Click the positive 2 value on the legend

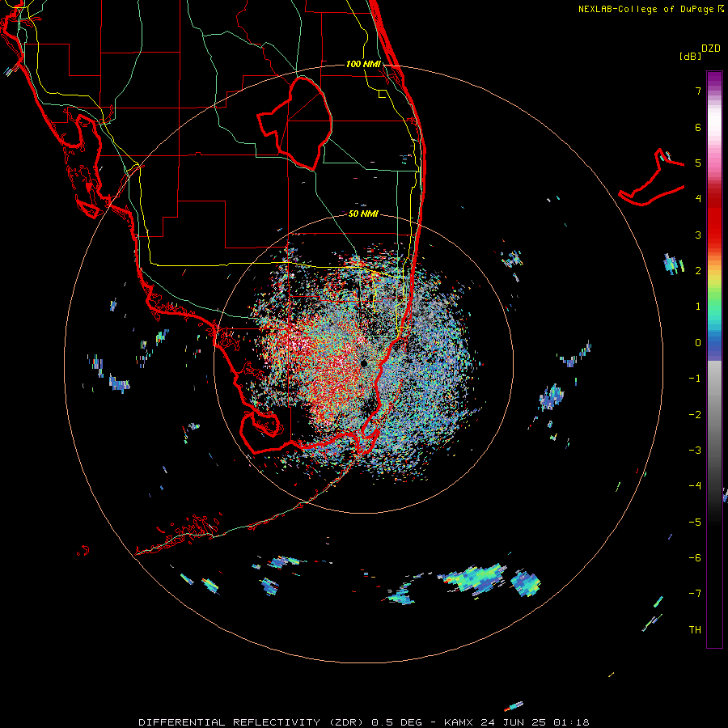coord(698,271)
